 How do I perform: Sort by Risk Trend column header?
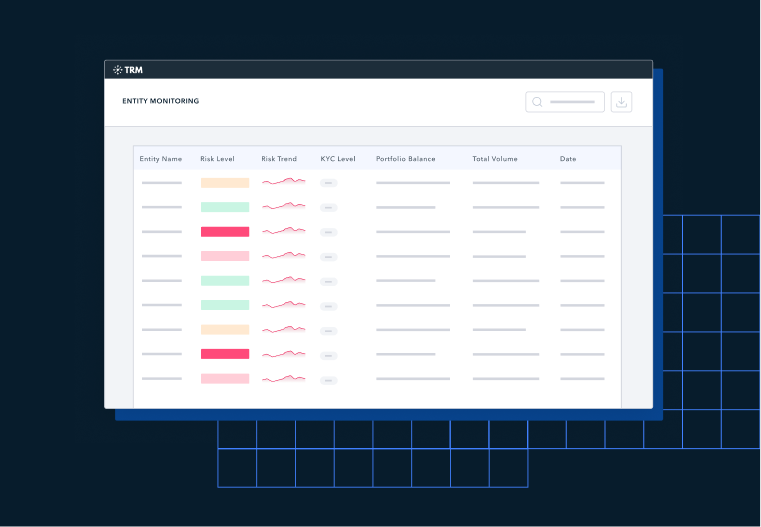tap(279, 159)
